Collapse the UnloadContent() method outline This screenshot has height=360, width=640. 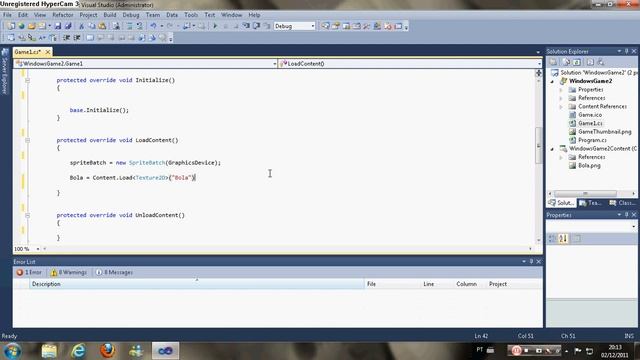point(27,215)
